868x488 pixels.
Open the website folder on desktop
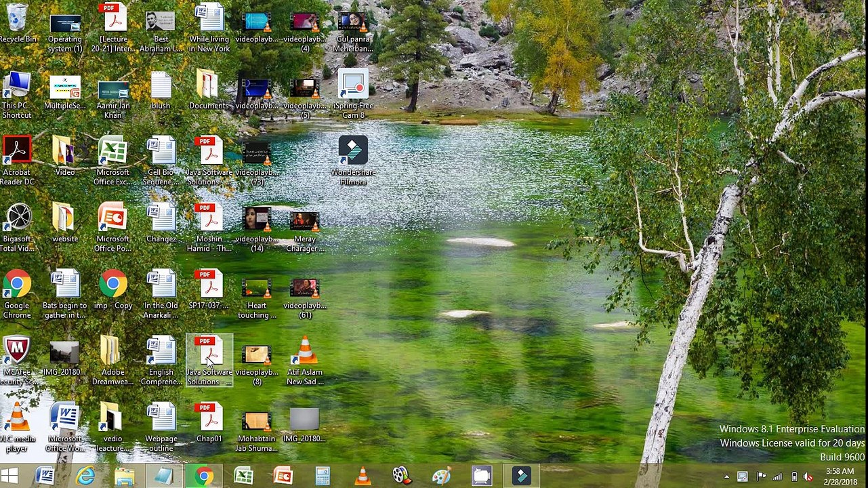[64, 224]
